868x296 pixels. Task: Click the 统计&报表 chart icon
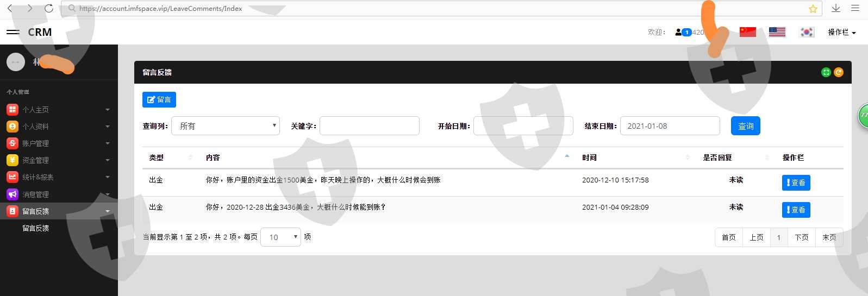pyautogui.click(x=13, y=177)
